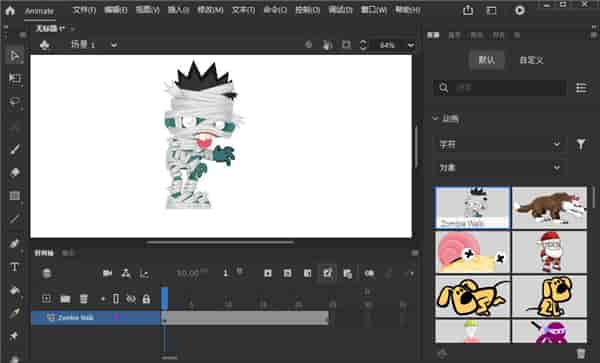Click Insert Blank Keyframe icon
The height and width of the screenshot is (363, 600).
point(287,273)
